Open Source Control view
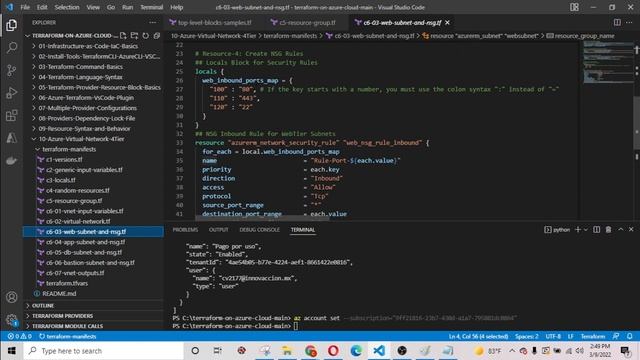640x360 pixels. coord(11,70)
